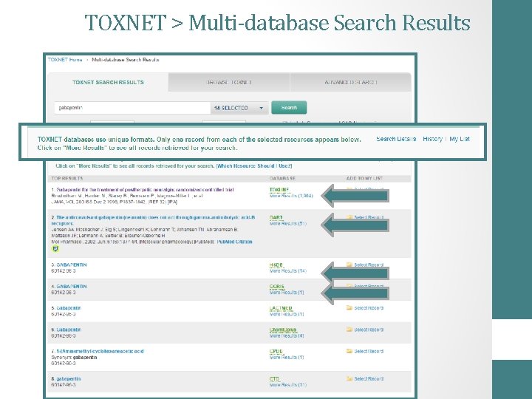The height and width of the screenshot is (399, 532).
Task: Open result 7 1-(Aminomethyl)cyclohexaneacetic acid
Action: click(x=100, y=352)
